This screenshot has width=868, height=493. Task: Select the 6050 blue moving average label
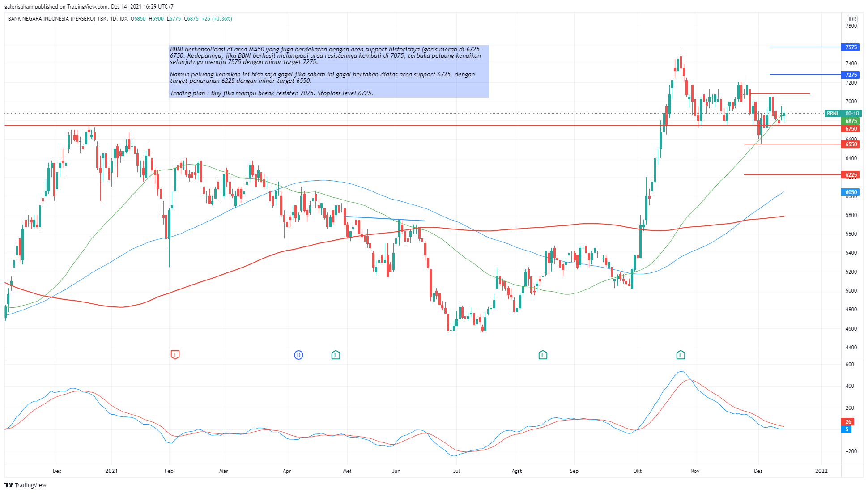point(851,192)
